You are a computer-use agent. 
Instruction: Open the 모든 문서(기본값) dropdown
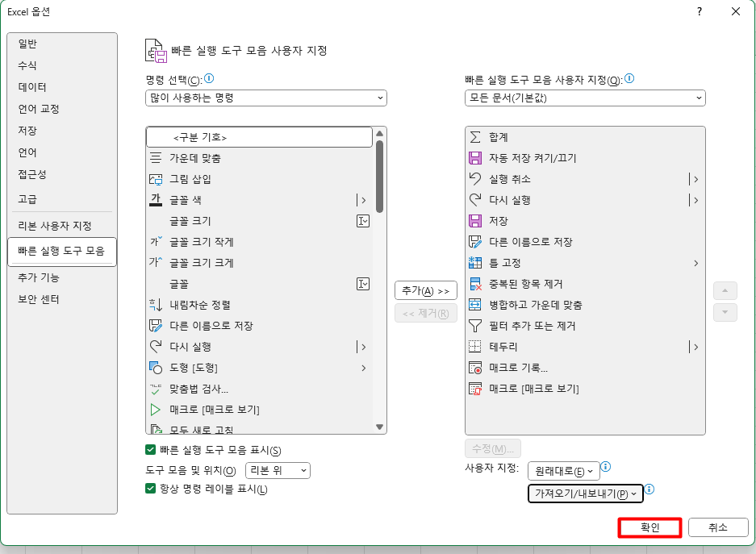pos(585,98)
